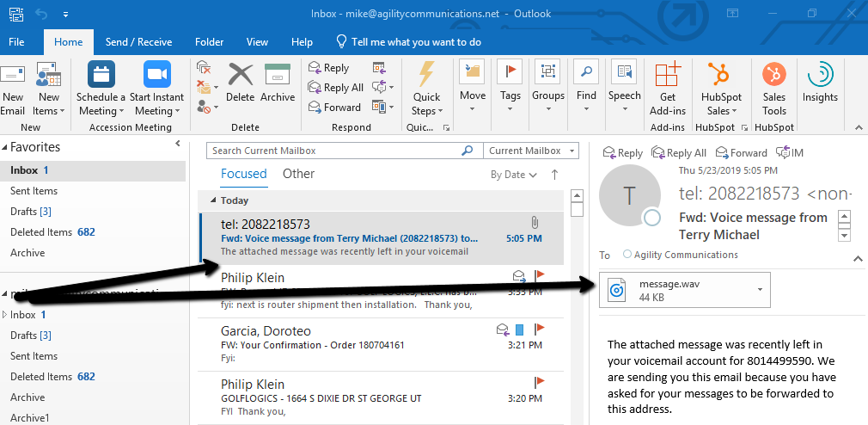This screenshot has height=425, width=868.
Task: Open the Speech read aloud menu
Action: click(625, 88)
